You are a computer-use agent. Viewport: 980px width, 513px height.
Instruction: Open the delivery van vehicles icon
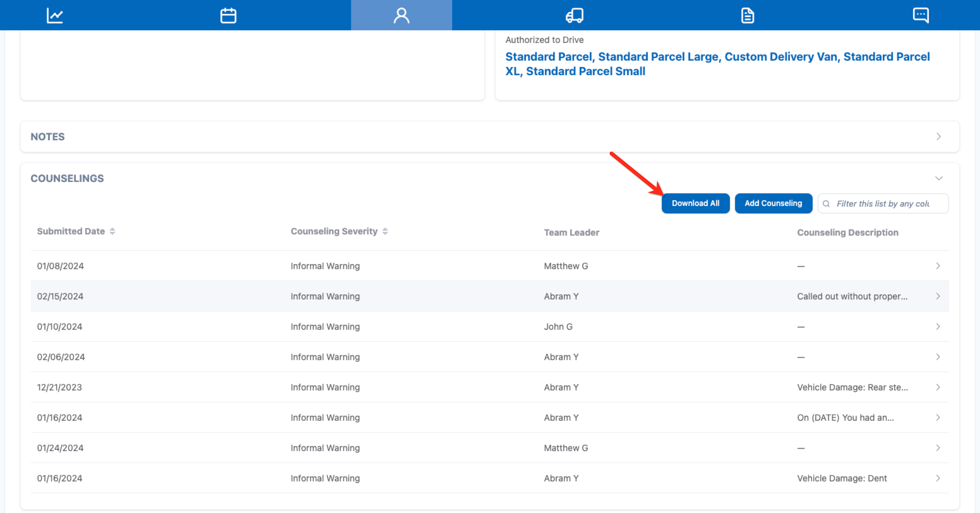575,15
